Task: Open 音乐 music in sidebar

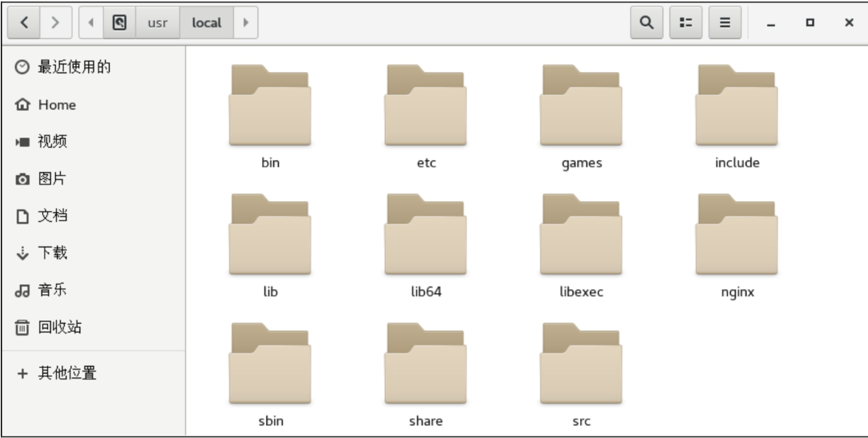Action: 94,290
